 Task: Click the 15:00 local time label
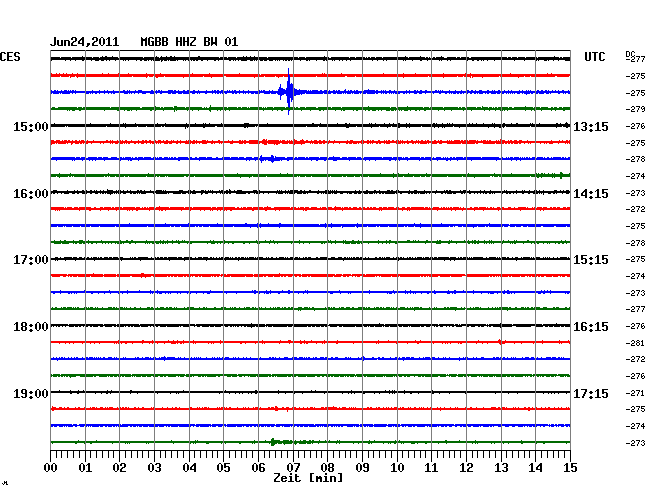click(x=31, y=126)
